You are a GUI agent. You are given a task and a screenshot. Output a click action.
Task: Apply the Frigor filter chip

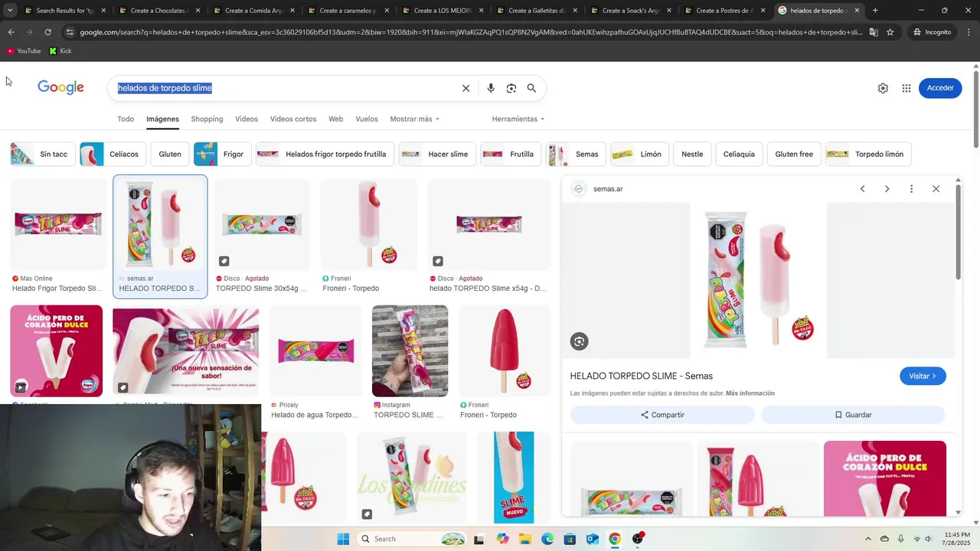[222, 154]
